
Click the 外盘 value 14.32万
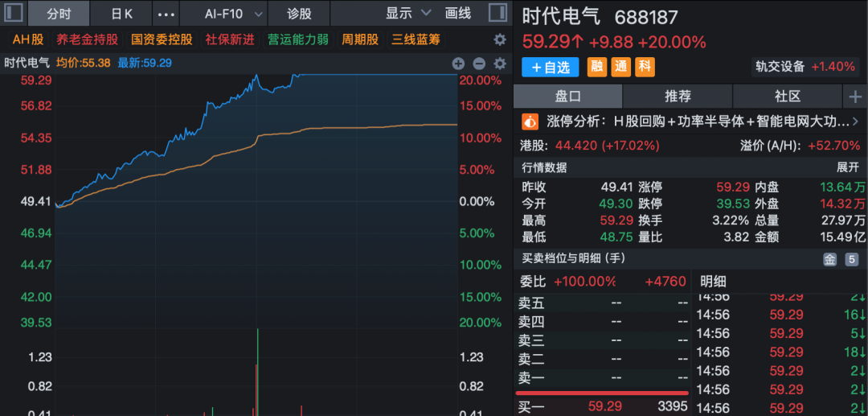(x=842, y=204)
